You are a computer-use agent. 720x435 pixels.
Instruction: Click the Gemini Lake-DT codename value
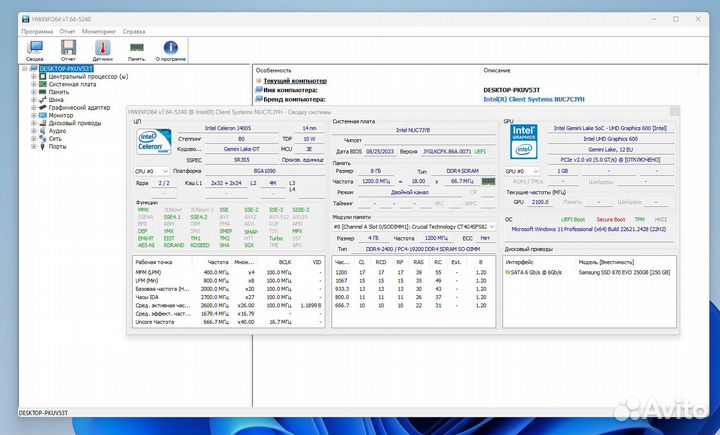[x=242, y=149]
